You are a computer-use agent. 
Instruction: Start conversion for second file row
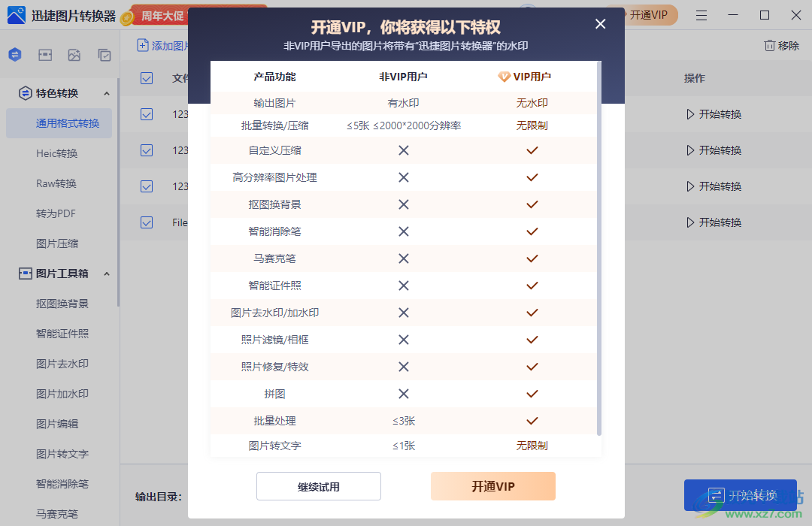point(714,150)
